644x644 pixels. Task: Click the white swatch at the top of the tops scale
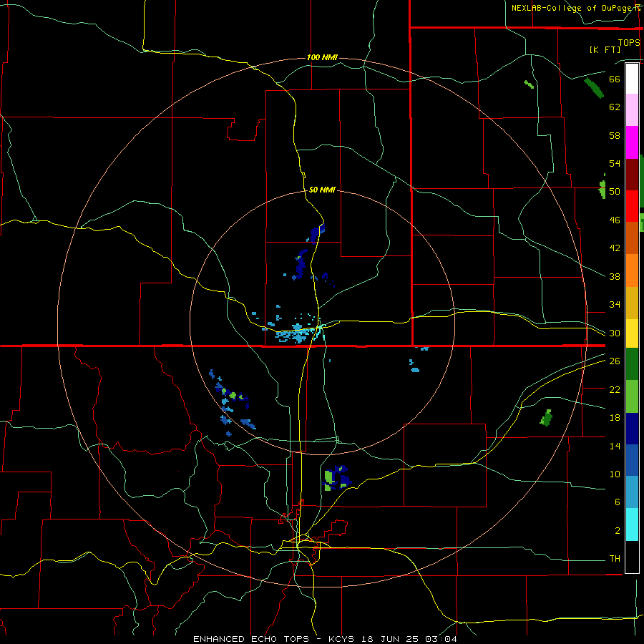coord(632,79)
